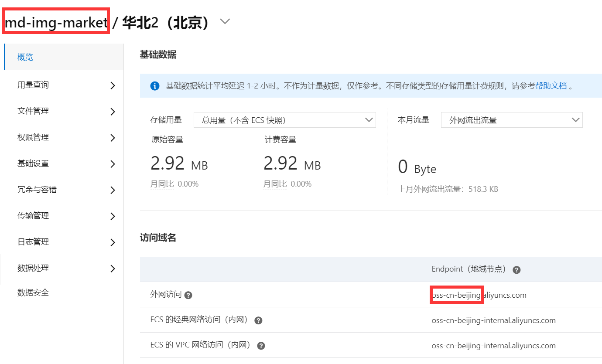Open the 存储用量 type dropdown
Image resolution: width=602 pixels, height=364 pixels.
coord(284,120)
